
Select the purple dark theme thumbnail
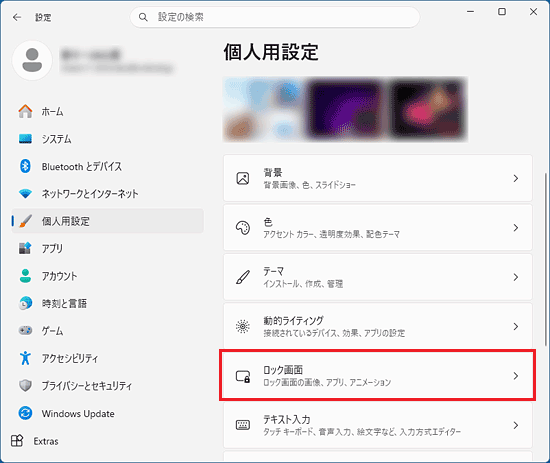pos(346,109)
